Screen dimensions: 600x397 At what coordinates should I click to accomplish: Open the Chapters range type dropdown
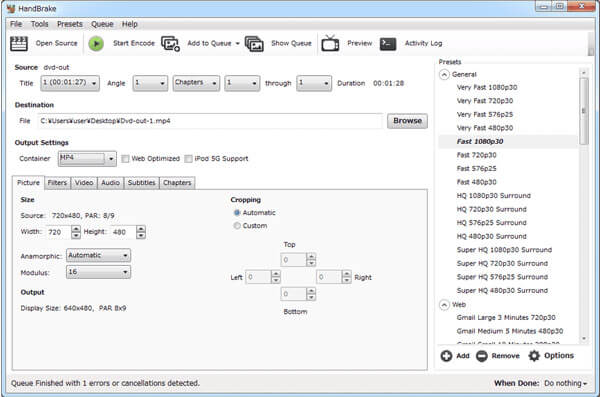[x=196, y=83]
